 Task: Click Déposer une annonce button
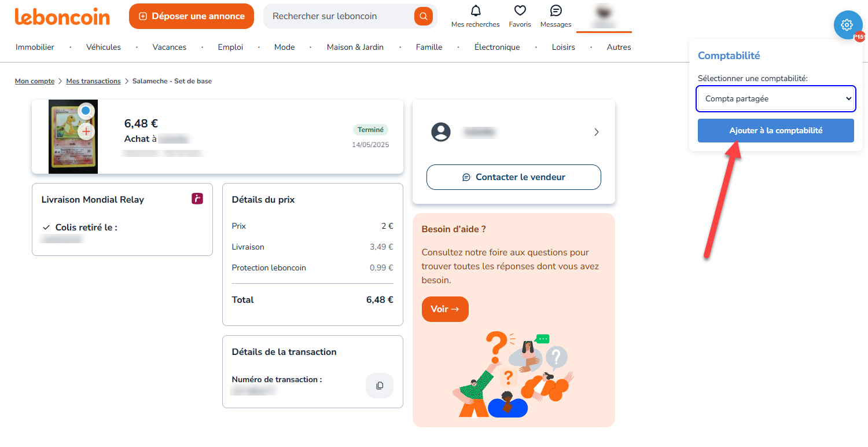pos(192,16)
